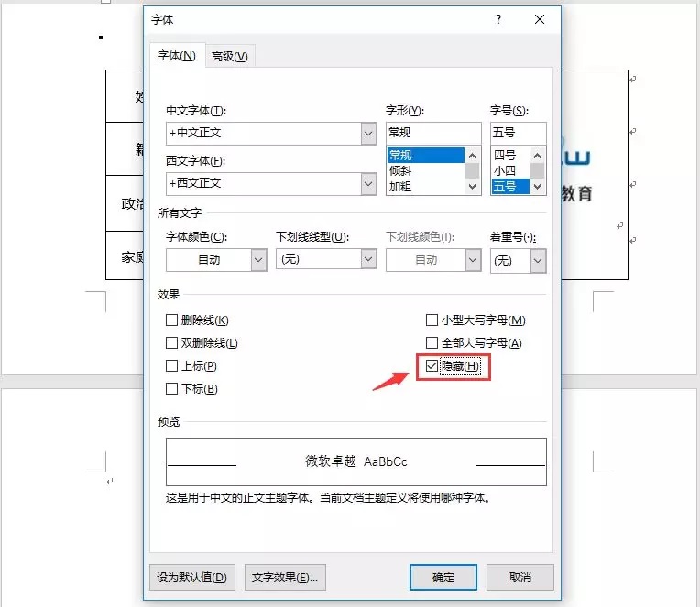Screen dimensions: 700x607
Task: Close the 字体 dialog
Action: [x=540, y=19]
